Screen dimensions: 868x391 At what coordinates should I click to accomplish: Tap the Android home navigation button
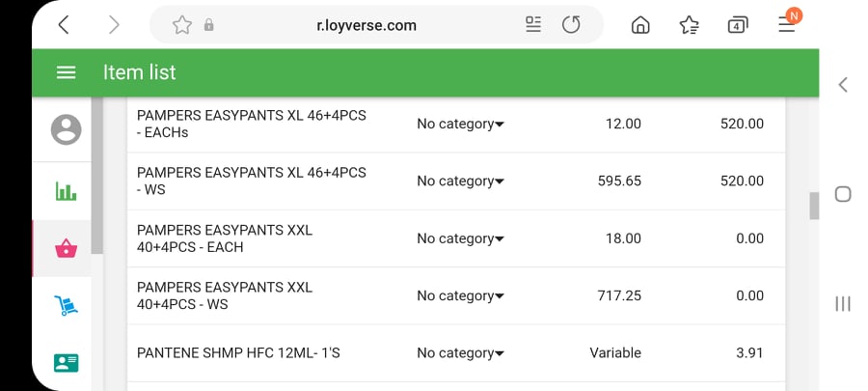(843, 194)
